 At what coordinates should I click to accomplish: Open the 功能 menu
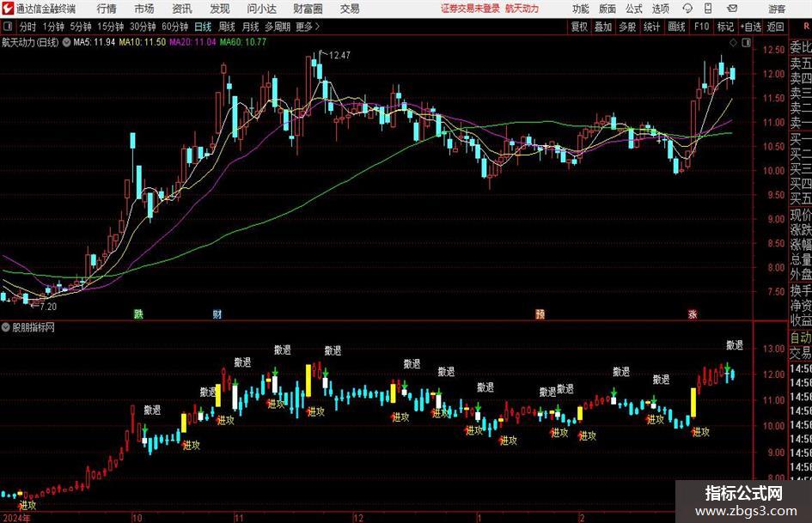(581, 9)
